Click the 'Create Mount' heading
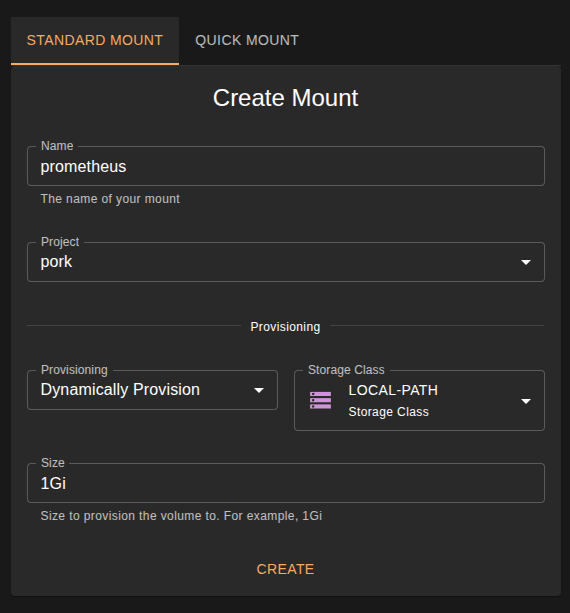Viewport: 570px width, 613px height. [285, 98]
